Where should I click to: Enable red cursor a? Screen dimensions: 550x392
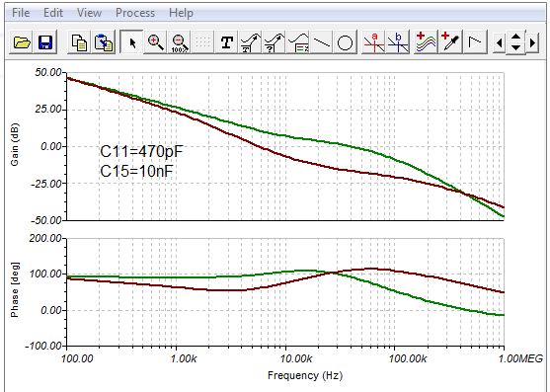373,42
